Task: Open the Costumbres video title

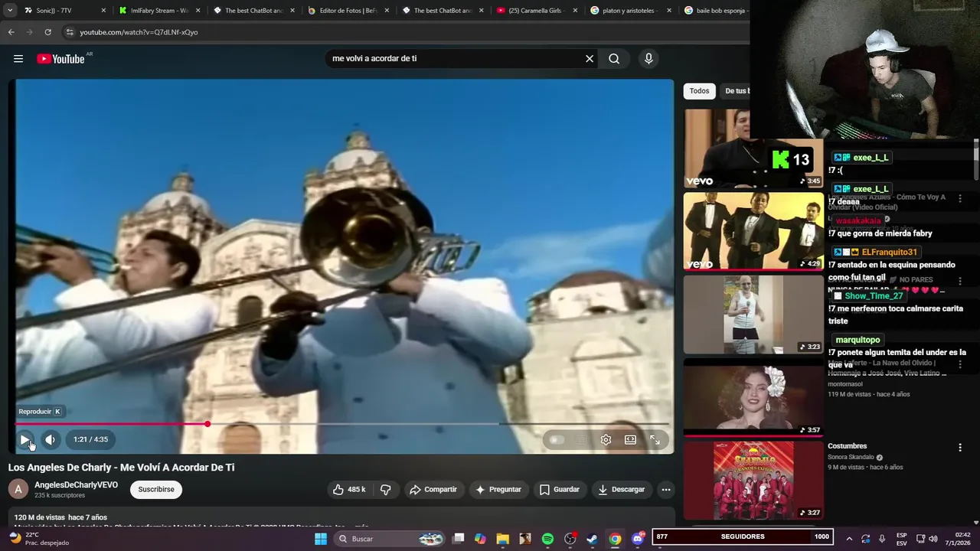Action: (847, 446)
